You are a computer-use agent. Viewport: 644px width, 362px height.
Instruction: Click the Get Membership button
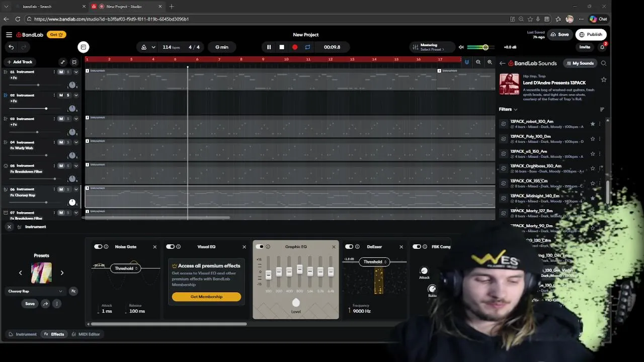click(x=206, y=297)
